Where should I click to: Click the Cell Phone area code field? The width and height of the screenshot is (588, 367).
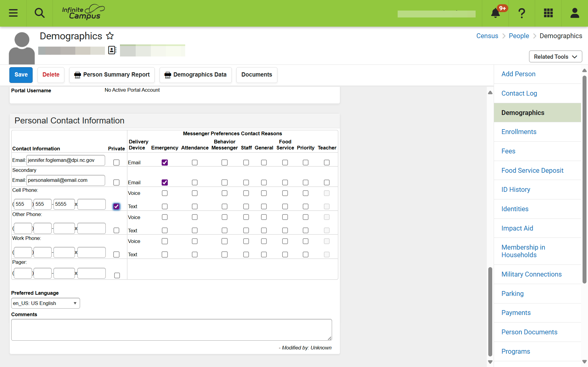(x=23, y=204)
